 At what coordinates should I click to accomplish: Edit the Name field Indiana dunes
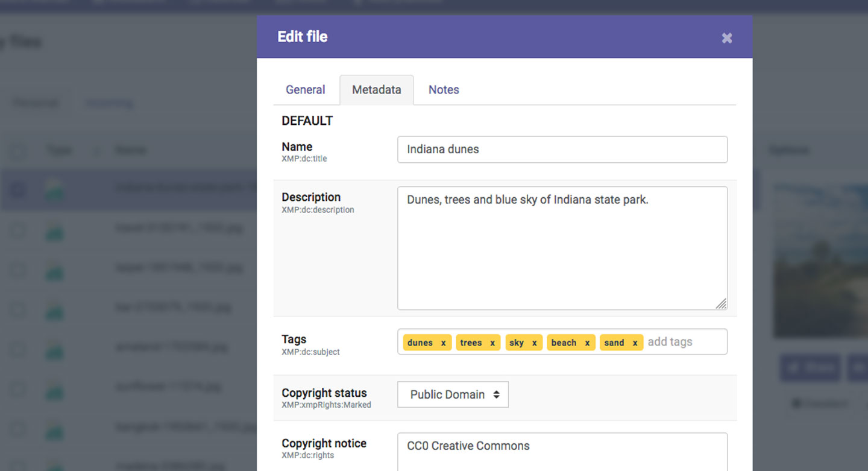tap(562, 150)
